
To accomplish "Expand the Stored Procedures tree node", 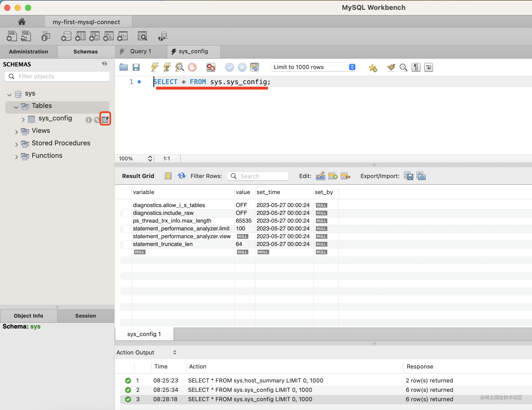I will 16,144.
